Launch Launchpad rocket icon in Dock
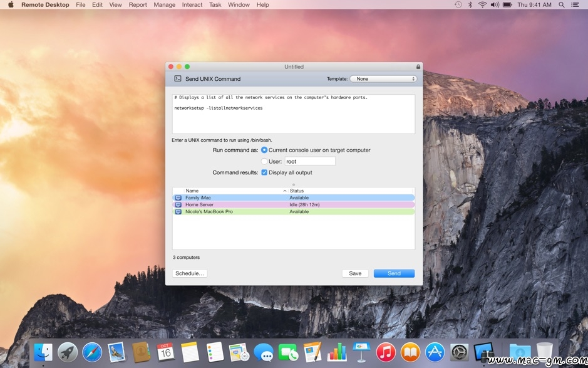This screenshot has height=368, width=588. pos(68,352)
